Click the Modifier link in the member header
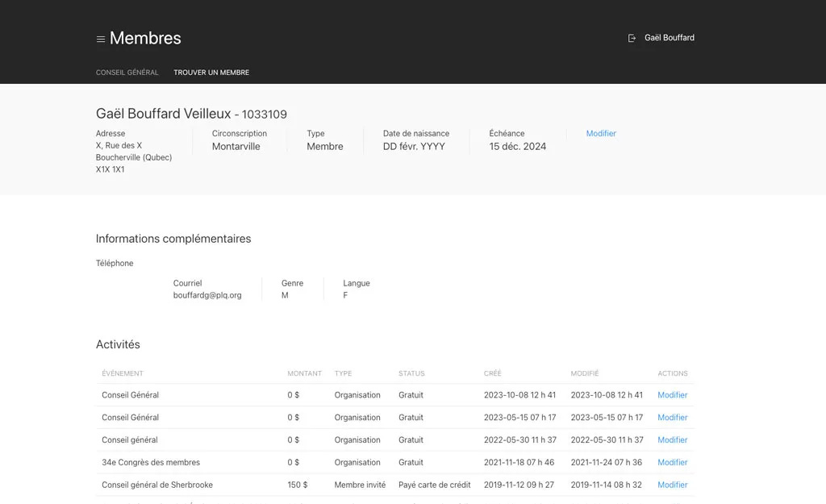The image size is (826, 504). point(601,134)
